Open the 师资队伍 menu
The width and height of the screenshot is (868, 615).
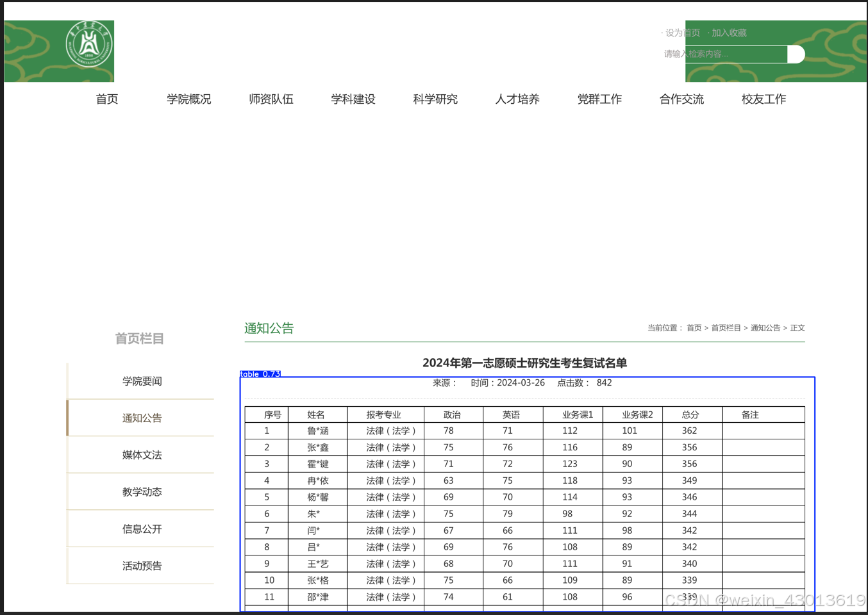pos(271,99)
